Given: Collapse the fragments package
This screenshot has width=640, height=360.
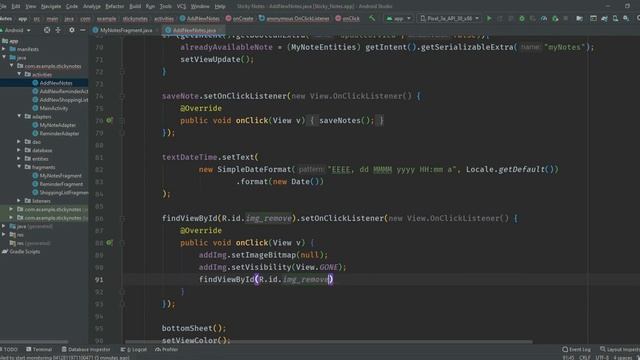Looking at the screenshot, I should point(19,167).
